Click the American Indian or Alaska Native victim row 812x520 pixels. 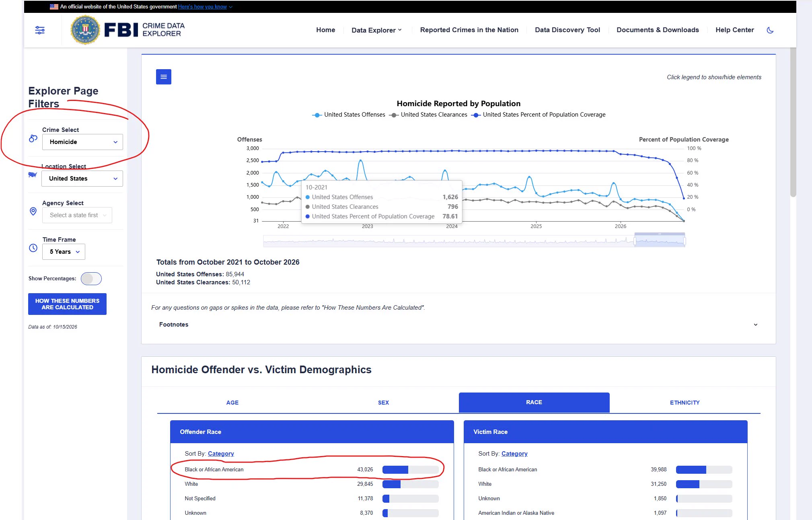pos(605,513)
